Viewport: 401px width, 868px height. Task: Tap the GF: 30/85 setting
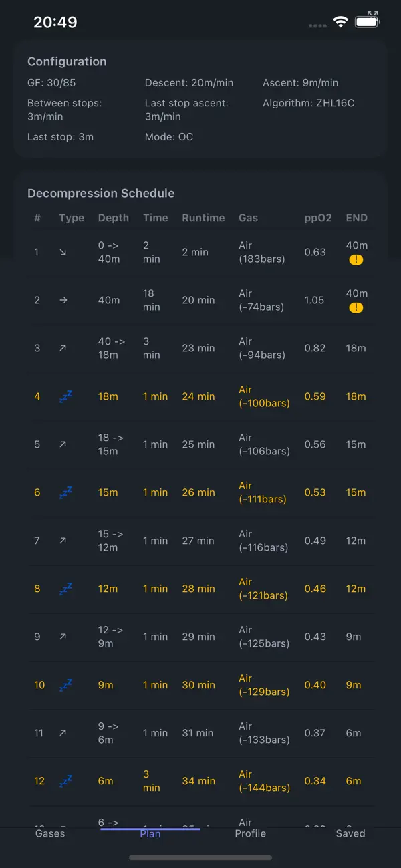pyautogui.click(x=51, y=83)
